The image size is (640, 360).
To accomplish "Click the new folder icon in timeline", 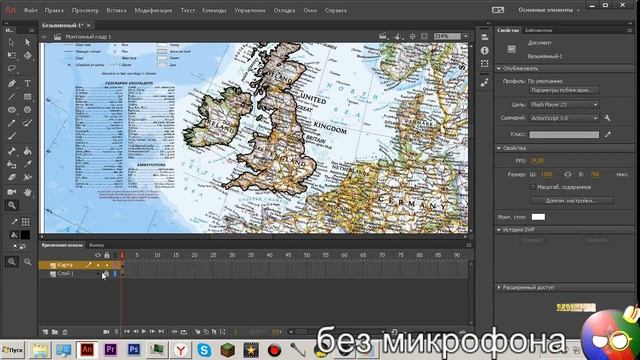I will [55, 332].
